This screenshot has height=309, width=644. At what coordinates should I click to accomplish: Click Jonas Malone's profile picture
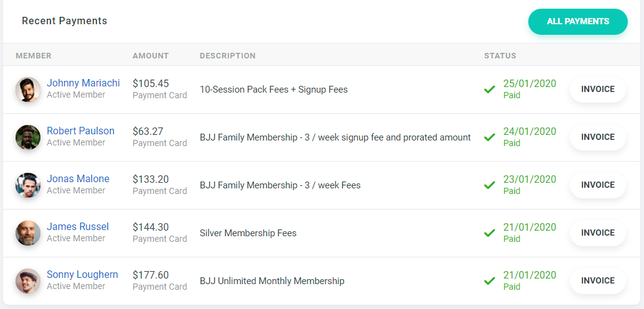coord(28,185)
